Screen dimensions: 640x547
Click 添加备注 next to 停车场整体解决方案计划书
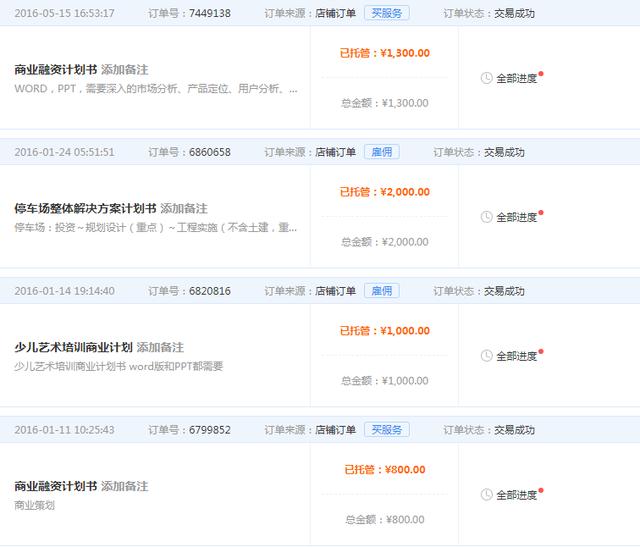pyautogui.click(x=184, y=209)
